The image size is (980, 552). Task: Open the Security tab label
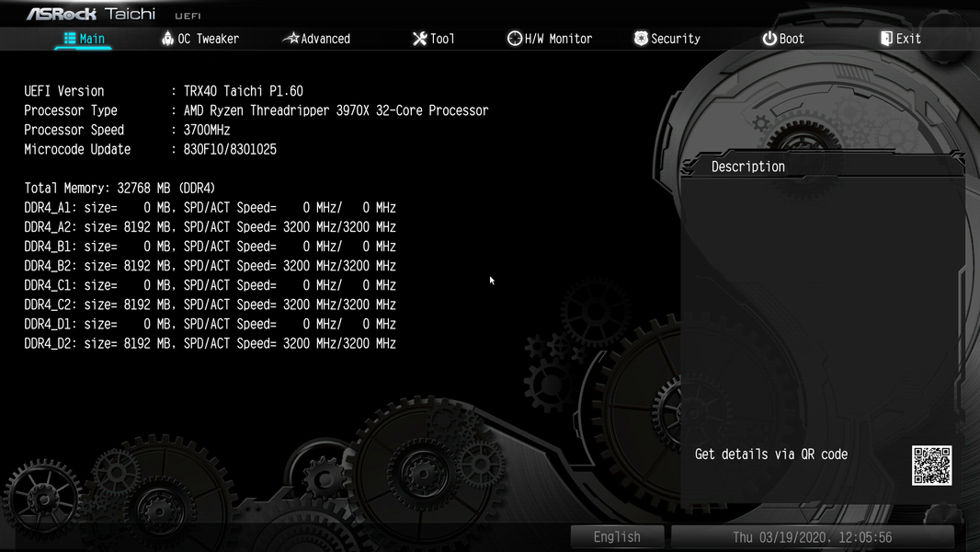pos(676,39)
